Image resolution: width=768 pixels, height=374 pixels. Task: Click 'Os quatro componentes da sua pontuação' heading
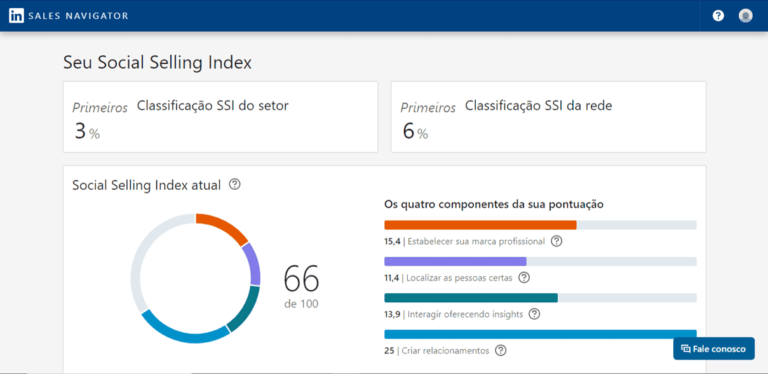pos(494,205)
